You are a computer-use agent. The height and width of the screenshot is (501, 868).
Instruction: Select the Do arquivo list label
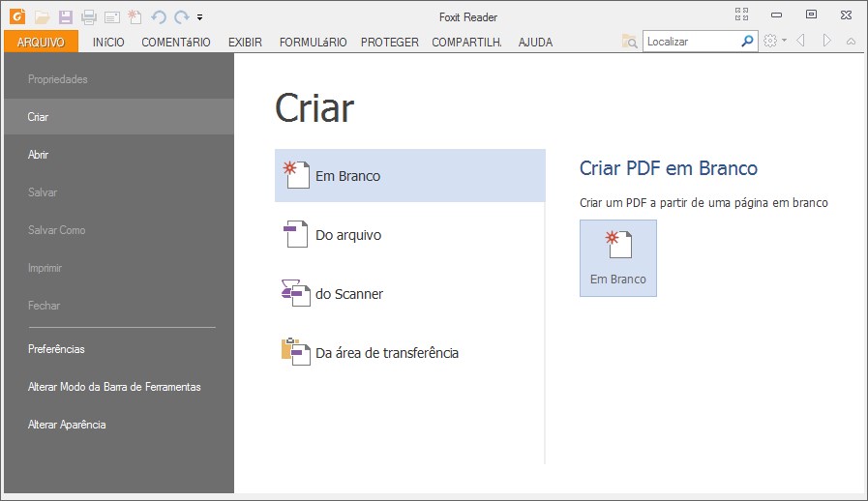pyautogui.click(x=348, y=235)
